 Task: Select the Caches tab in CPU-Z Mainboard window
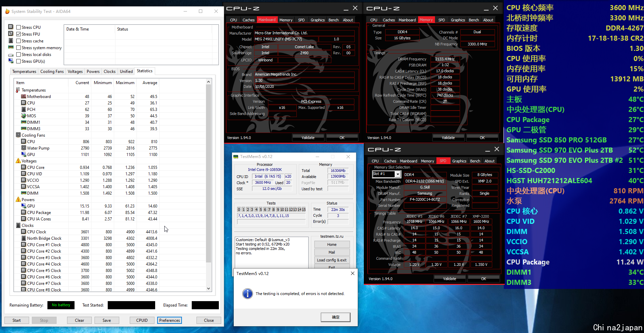click(x=248, y=20)
